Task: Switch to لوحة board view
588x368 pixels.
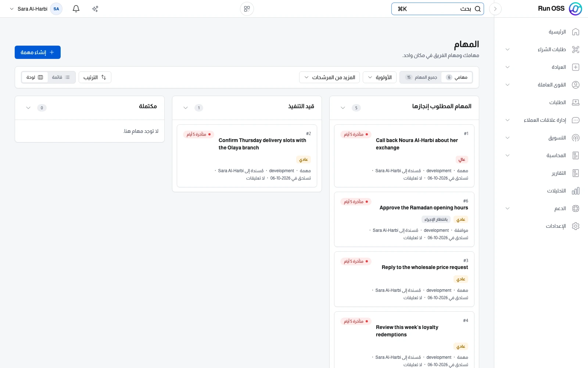Action: click(x=35, y=77)
